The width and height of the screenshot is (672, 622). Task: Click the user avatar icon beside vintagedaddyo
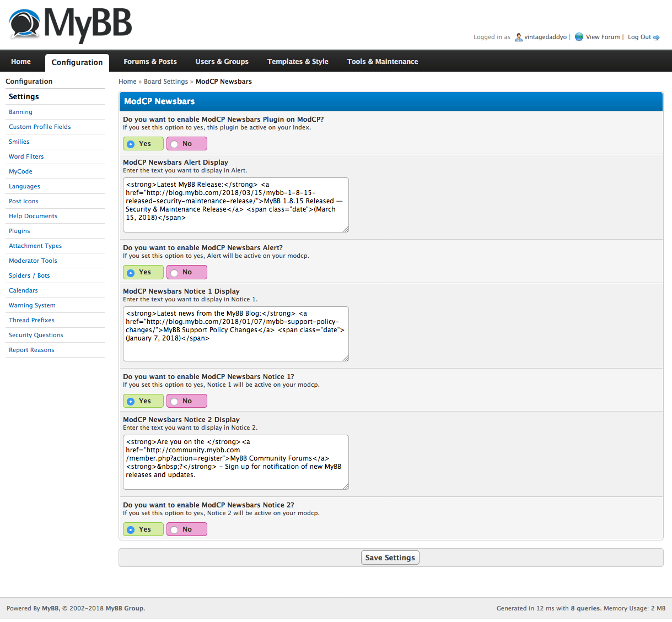pyautogui.click(x=518, y=37)
